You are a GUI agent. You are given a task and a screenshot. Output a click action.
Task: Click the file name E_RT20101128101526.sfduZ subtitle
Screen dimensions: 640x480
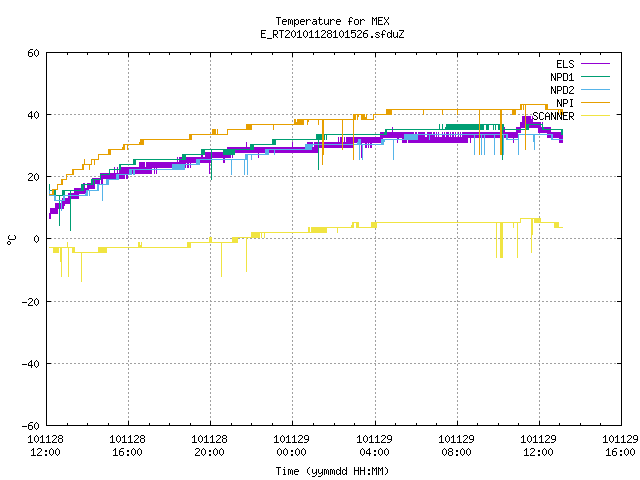coord(332,34)
